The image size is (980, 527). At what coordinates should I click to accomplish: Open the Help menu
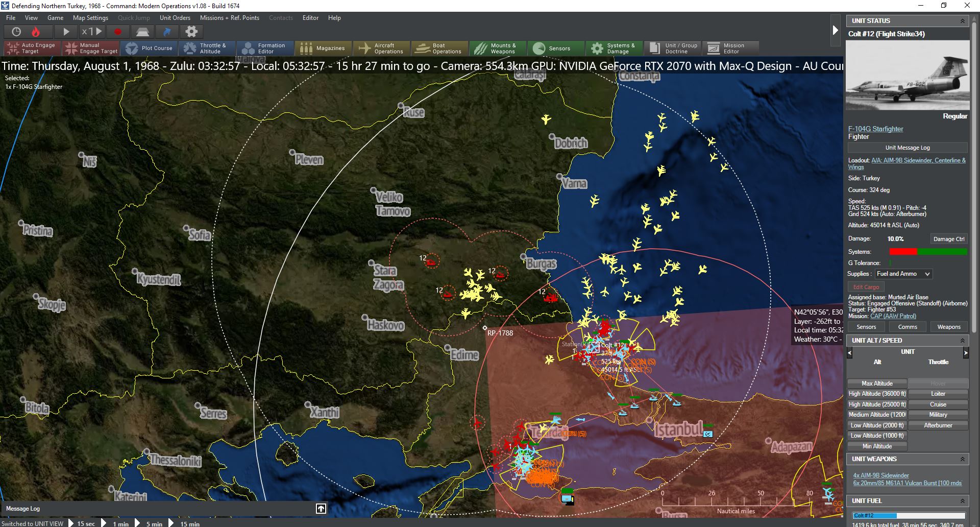pos(334,18)
